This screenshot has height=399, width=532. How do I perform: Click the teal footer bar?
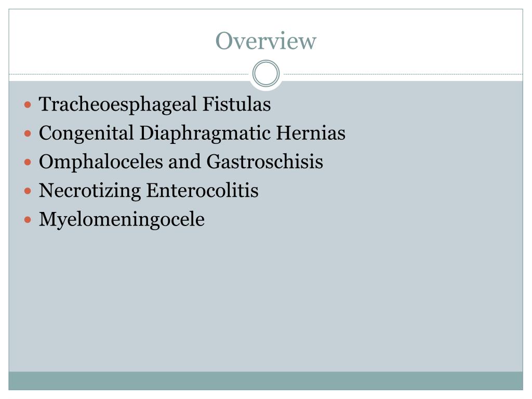point(265,381)
